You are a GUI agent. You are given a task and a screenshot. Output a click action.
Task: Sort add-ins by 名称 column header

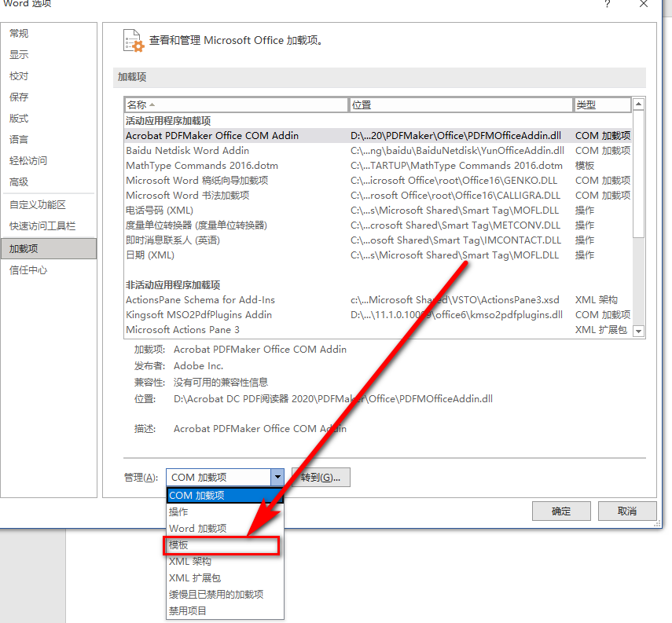[236, 104]
